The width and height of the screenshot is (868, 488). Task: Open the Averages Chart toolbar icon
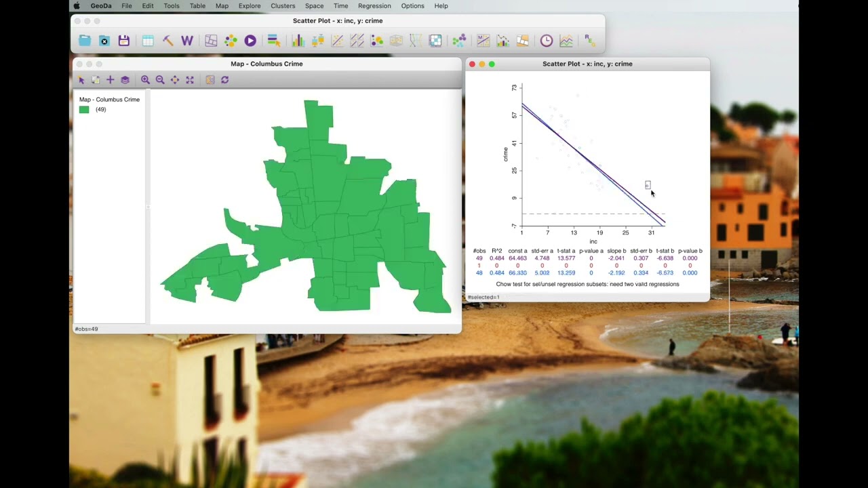click(566, 41)
